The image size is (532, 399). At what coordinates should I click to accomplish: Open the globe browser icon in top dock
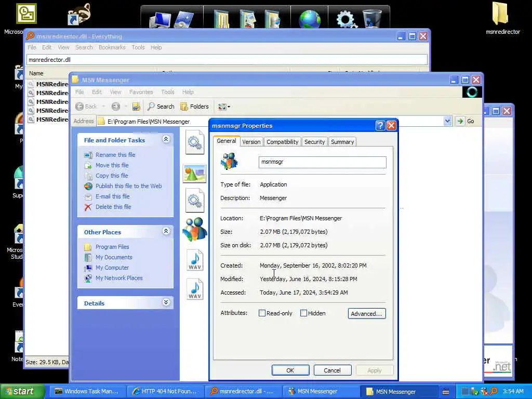(x=310, y=19)
